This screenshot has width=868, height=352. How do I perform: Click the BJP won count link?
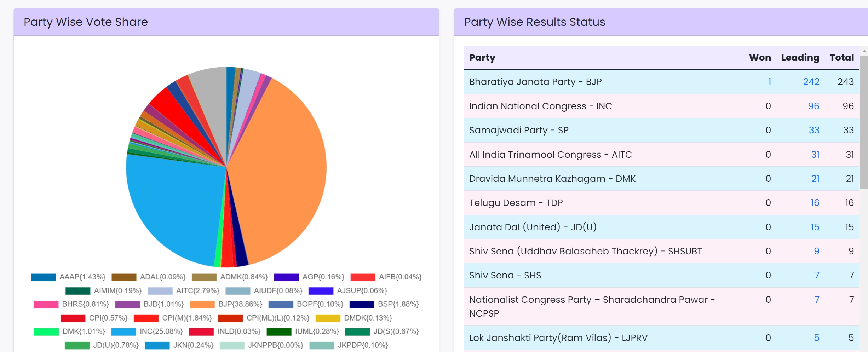click(x=769, y=82)
